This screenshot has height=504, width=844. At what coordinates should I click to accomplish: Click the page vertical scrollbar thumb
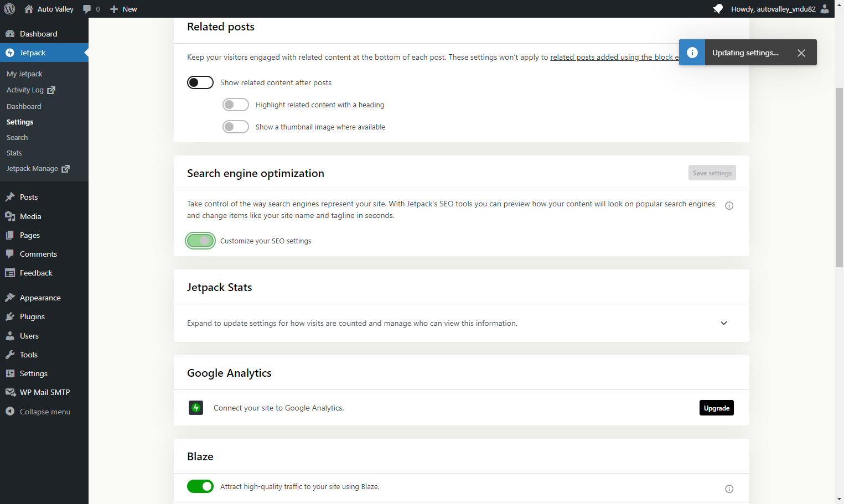pyautogui.click(x=839, y=178)
